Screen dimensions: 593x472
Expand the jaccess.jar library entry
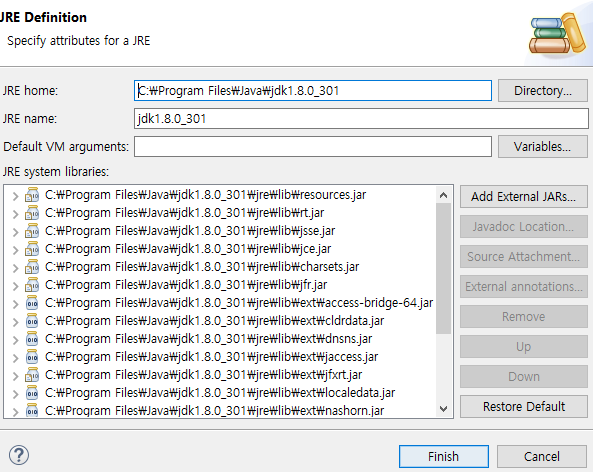pyautogui.click(x=15, y=358)
